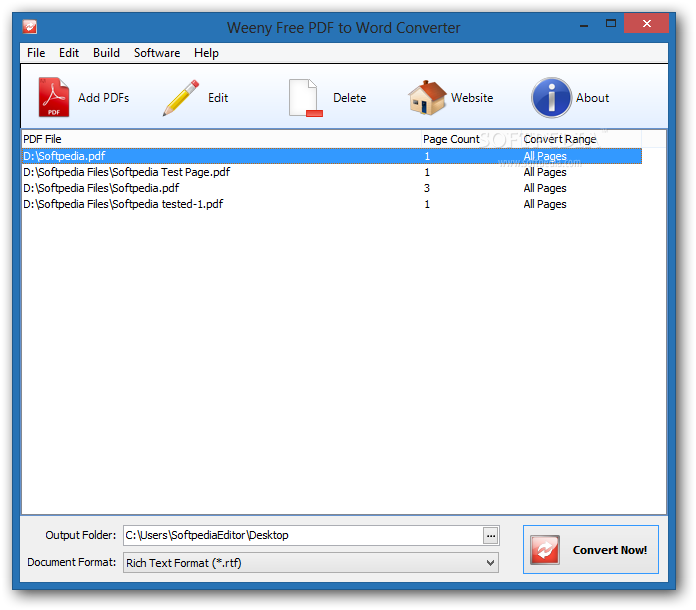This screenshot has height=610, width=696.
Task: Click page count 3 cell
Action: coord(427,188)
